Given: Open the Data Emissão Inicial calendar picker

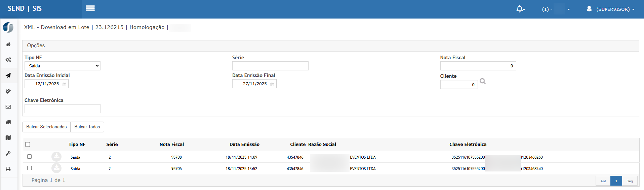Looking at the screenshot, I should 64,84.
